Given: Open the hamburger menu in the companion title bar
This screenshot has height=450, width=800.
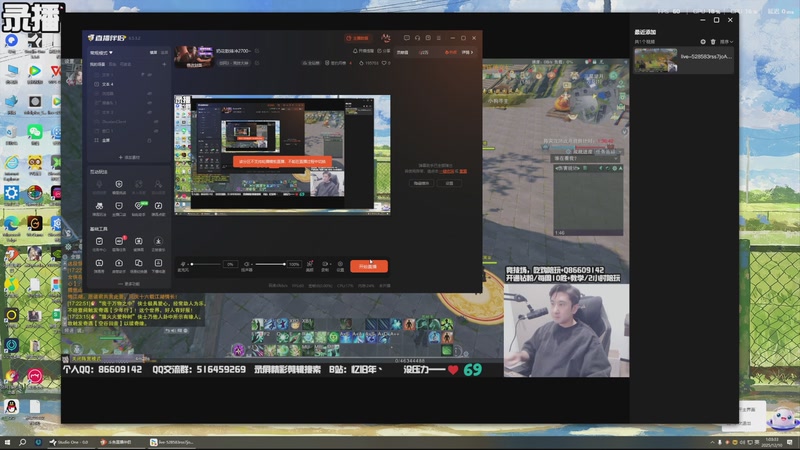Looking at the screenshot, I should [439, 38].
